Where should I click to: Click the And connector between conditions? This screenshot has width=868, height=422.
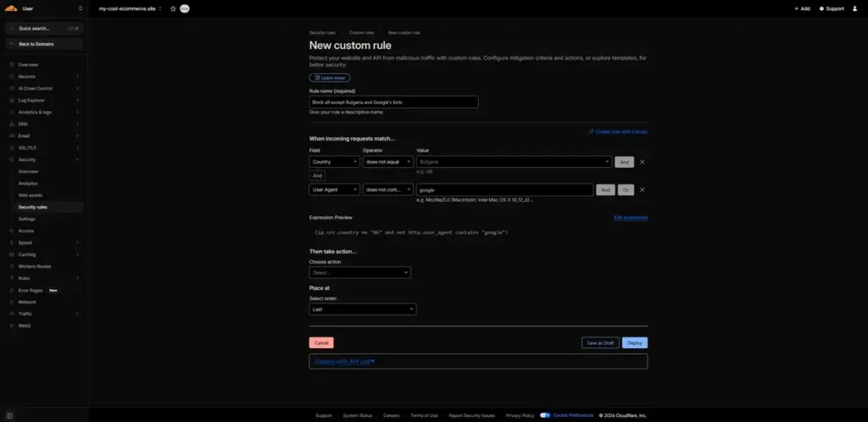pyautogui.click(x=317, y=175)
